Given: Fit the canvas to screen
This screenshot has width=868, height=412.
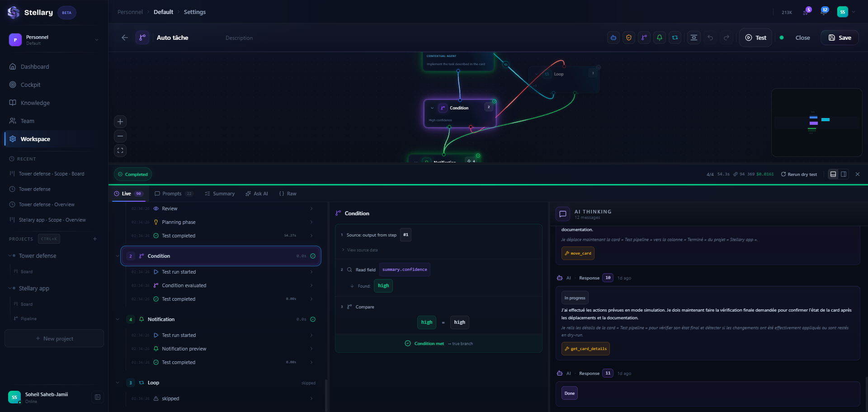Looking at the screenshot, I should click(x=120, y=151).
